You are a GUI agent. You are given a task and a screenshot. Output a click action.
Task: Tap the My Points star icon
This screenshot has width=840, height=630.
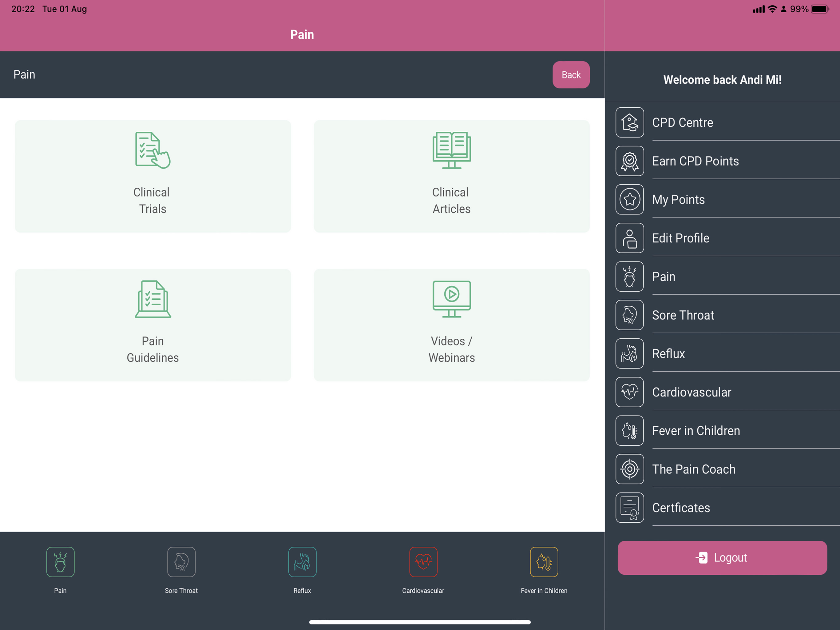(x=630, y=199)
